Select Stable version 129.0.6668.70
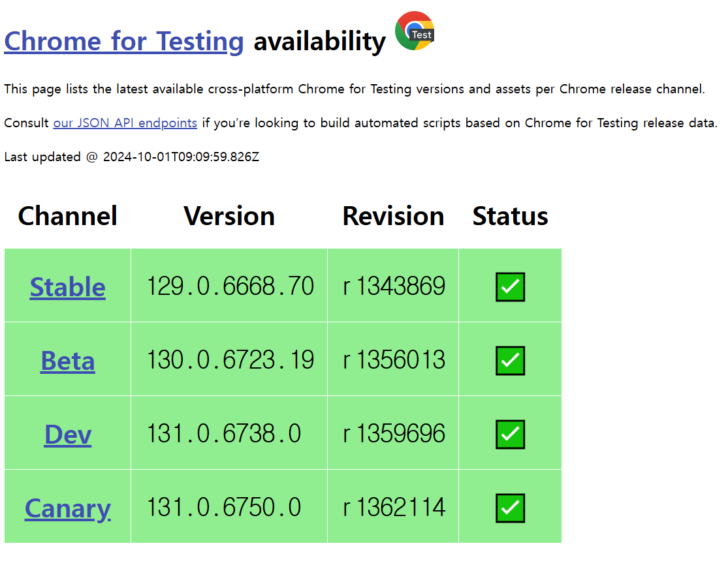728x565 pixels. [230, 286]
